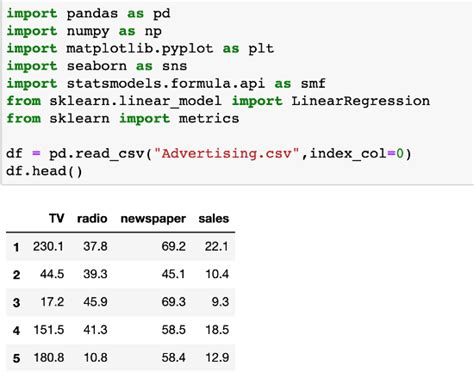The image size is (474, 372).
Task: Click statsmodels.formula.api in the code
Action: pos(166,84)
